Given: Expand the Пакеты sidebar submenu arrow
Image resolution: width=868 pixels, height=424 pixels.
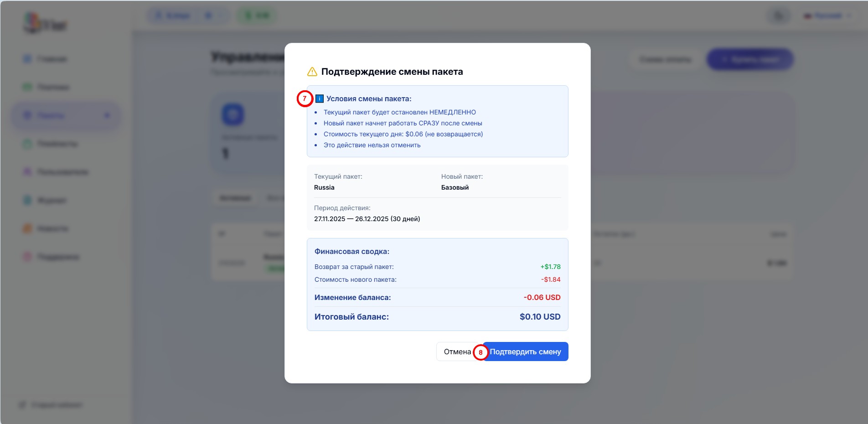Looking at the screenshot, I should point(107,115).
